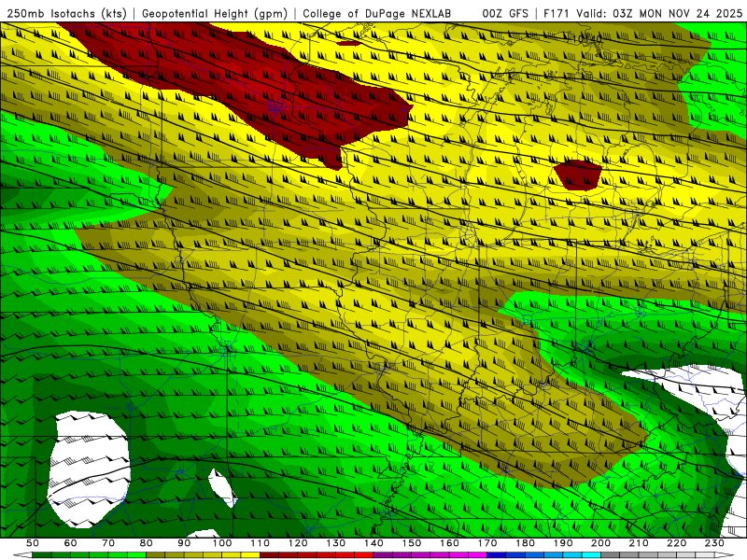Click the 220 value on the color scale
Screen dimensions: 747x560
click(x=676, y=543)
